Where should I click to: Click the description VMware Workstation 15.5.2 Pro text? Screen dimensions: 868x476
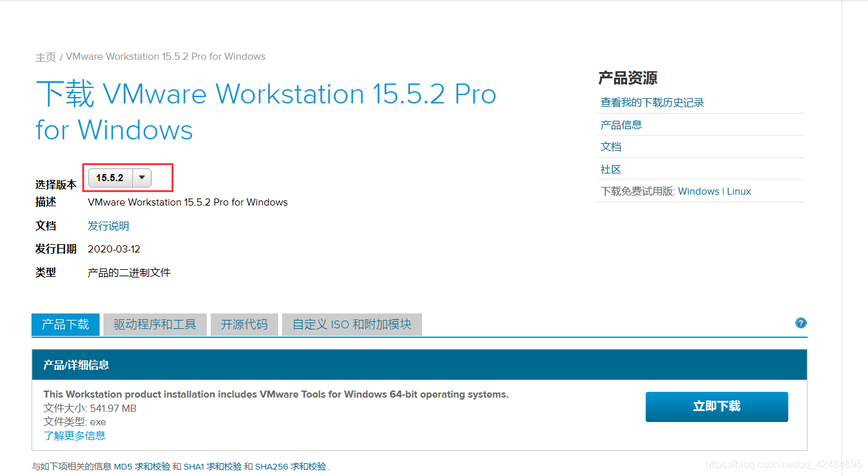pyautogui.click(x=188, y=202)
